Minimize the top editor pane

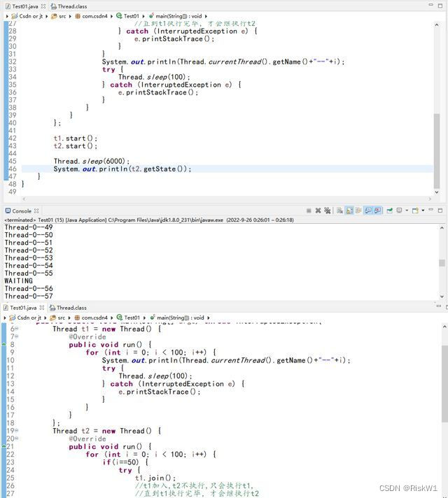click(431, 4)
